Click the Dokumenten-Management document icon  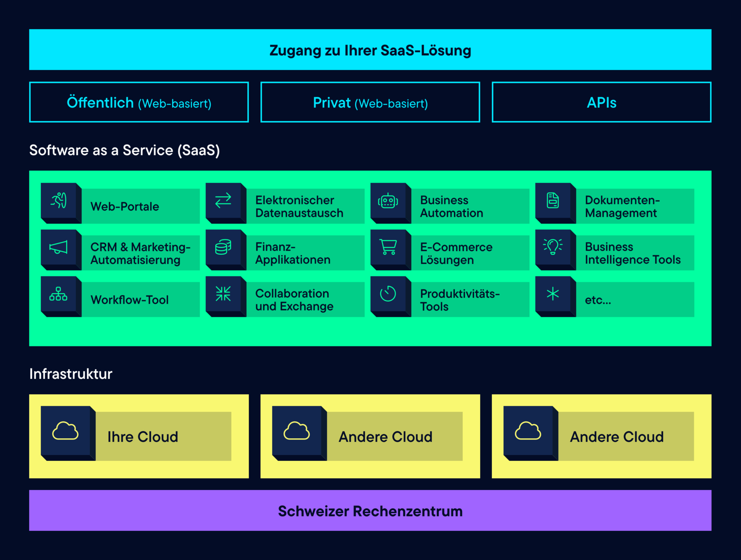coord(553,201)
